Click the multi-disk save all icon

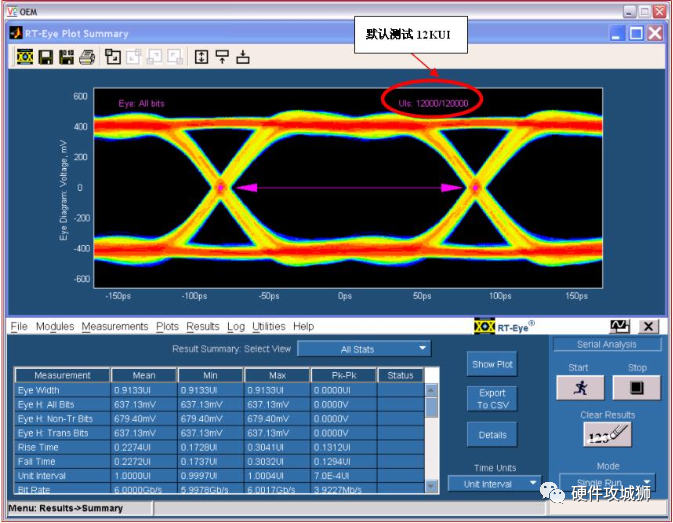coord(66,57)
